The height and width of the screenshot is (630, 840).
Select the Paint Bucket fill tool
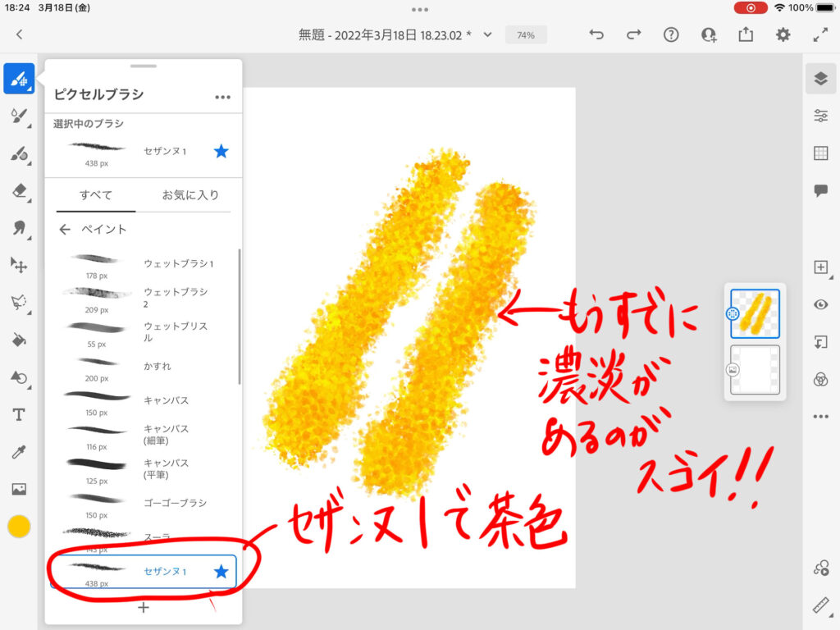19,340
